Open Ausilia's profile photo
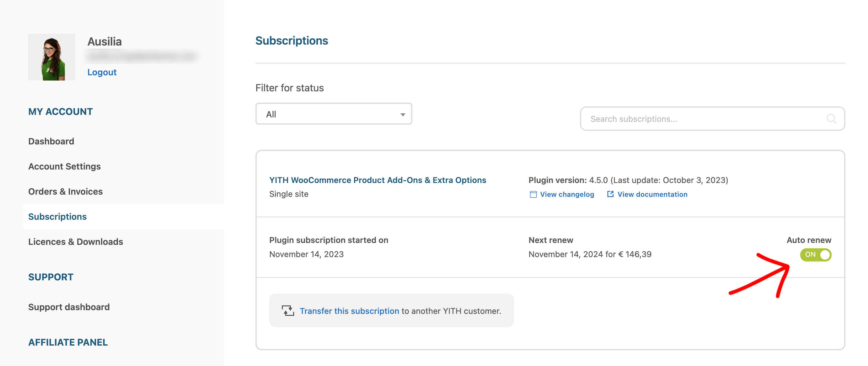868x366 pixels. point(51,57)
